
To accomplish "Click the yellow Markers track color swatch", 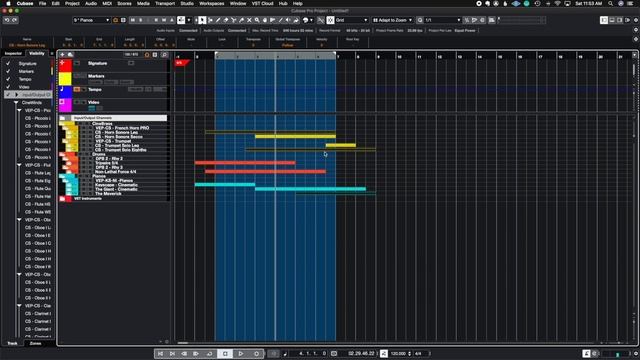I will click(65, 78).
